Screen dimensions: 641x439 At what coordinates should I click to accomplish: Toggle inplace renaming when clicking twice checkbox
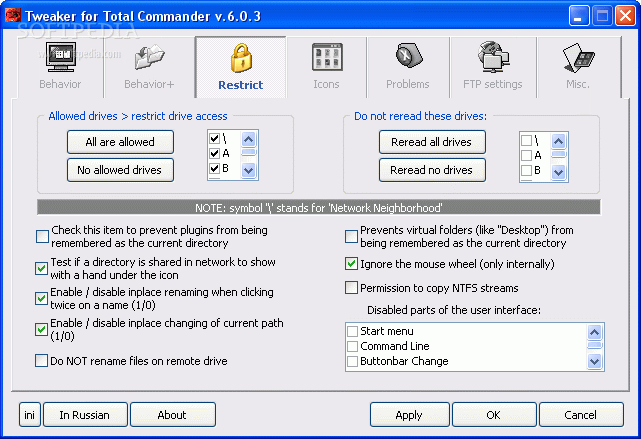pos(41,298)
